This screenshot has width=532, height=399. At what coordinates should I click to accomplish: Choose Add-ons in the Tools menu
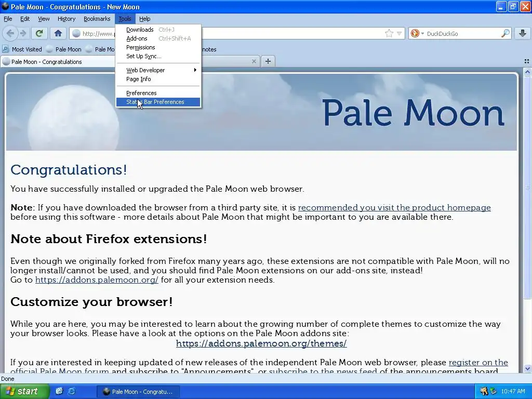coord(158,38)
